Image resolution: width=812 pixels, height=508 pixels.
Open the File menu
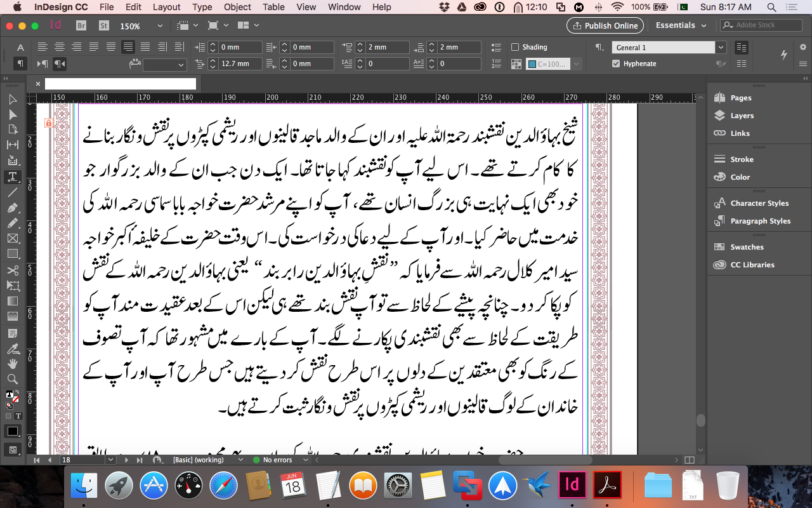click(x=107, y=7)
